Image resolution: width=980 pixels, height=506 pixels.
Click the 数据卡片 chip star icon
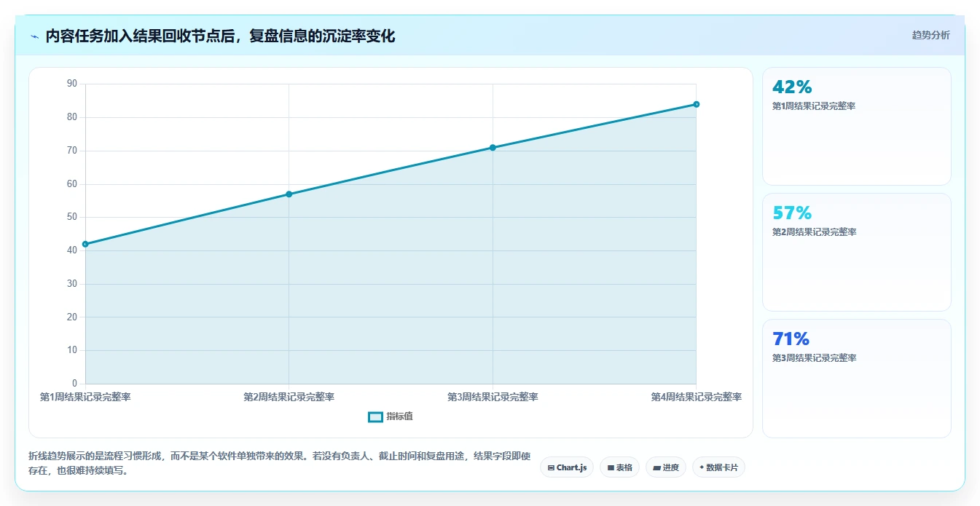pyautogui.click(x=702, y=467)
